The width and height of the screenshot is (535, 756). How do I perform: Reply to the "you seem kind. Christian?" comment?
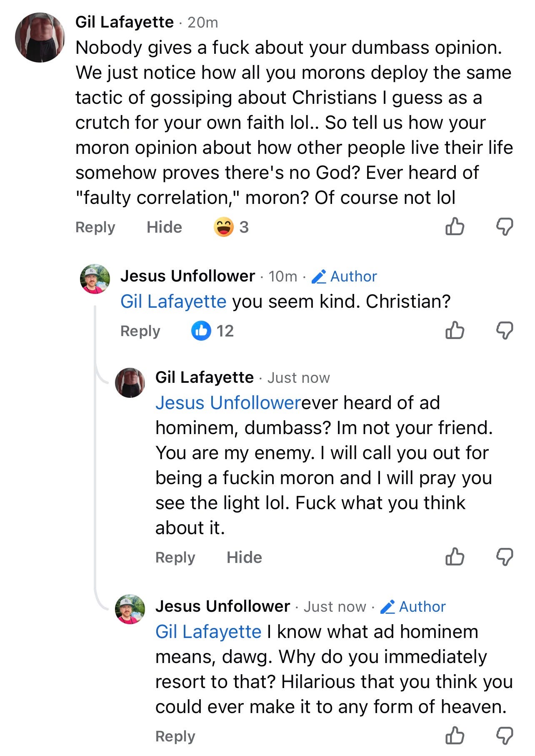coord(140,331)
